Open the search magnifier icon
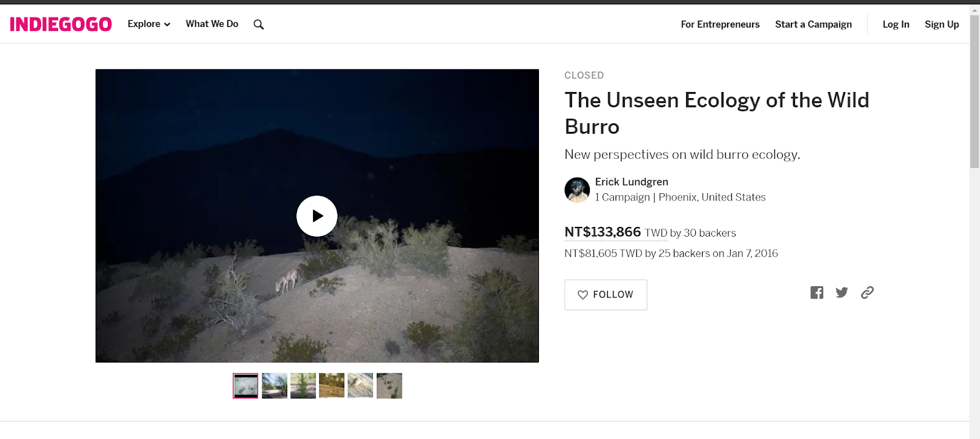The image size is (980, 439). [258, 25]
